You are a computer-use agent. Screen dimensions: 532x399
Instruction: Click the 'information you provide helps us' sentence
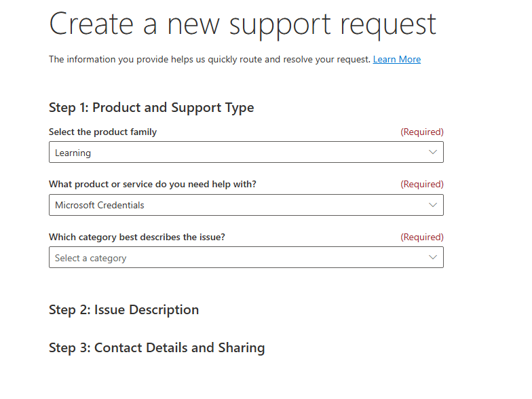(210, 60)
